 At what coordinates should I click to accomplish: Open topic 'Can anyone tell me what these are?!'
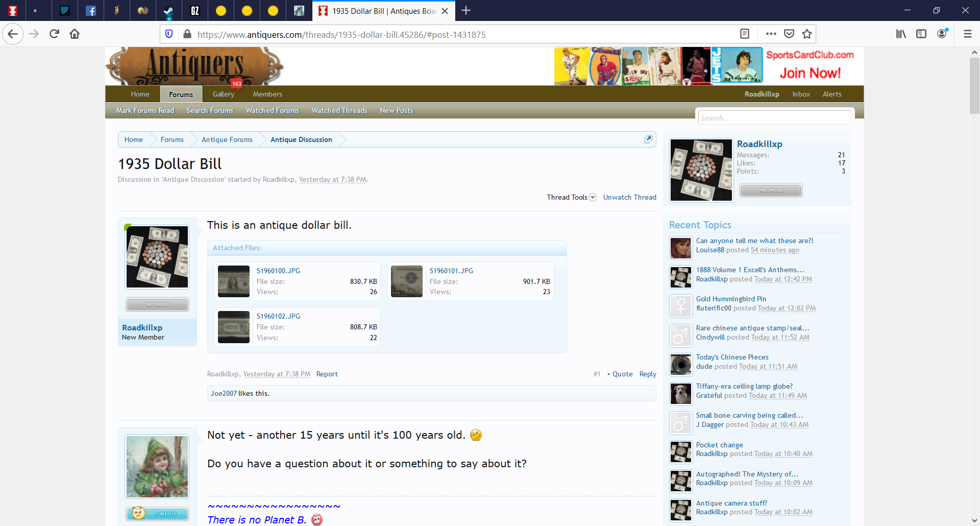pos(755,241)
